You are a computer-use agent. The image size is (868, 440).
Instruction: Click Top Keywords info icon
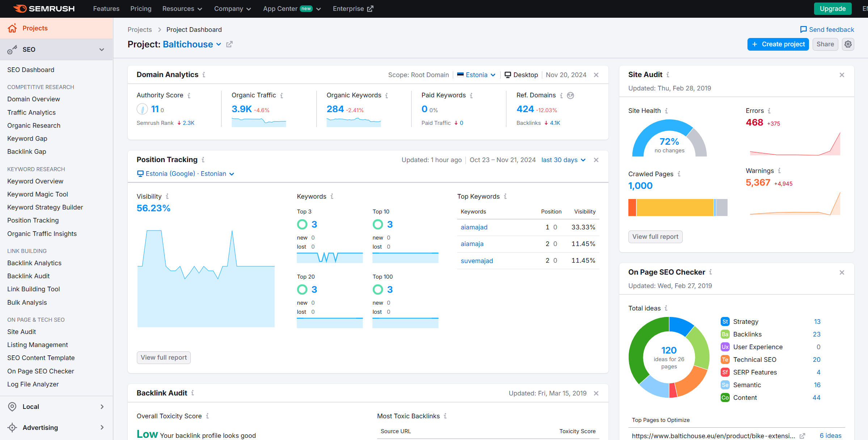point(505,196)
